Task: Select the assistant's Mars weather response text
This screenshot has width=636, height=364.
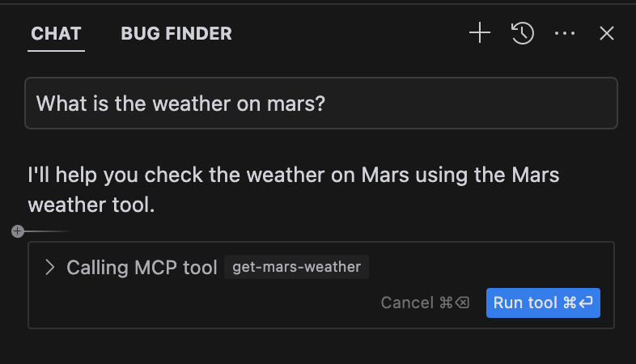Action: [293, 190]
